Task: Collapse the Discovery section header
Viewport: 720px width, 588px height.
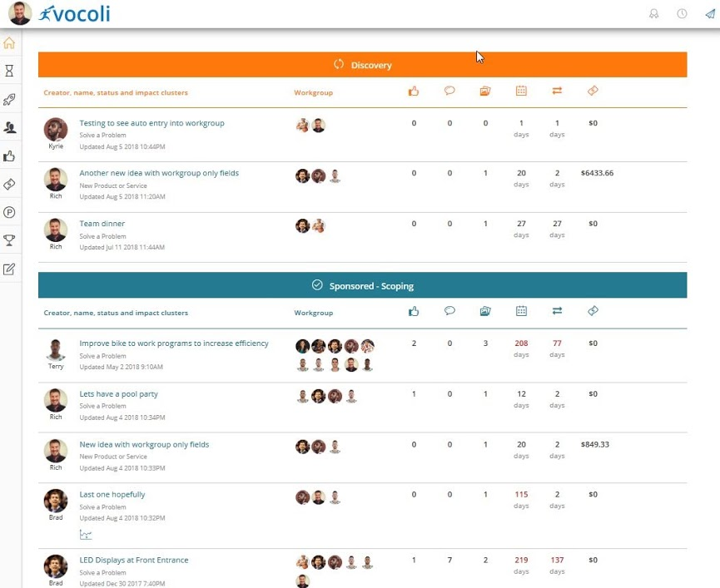Action: point(361,64)
